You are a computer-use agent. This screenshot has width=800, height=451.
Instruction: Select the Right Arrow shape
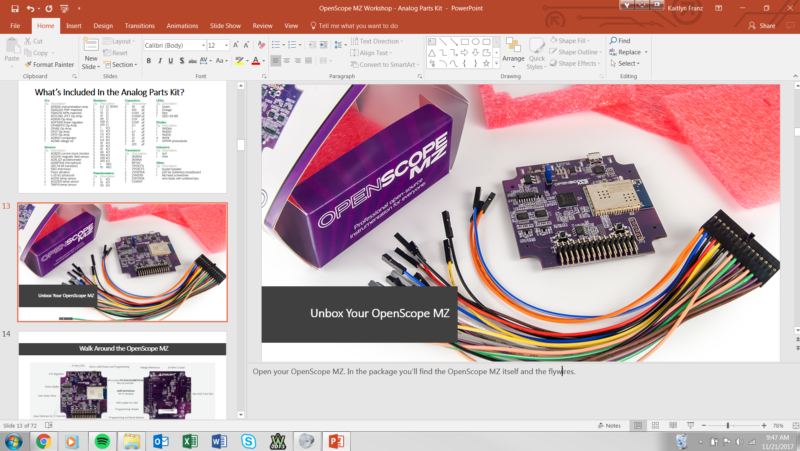coord(464,53)
